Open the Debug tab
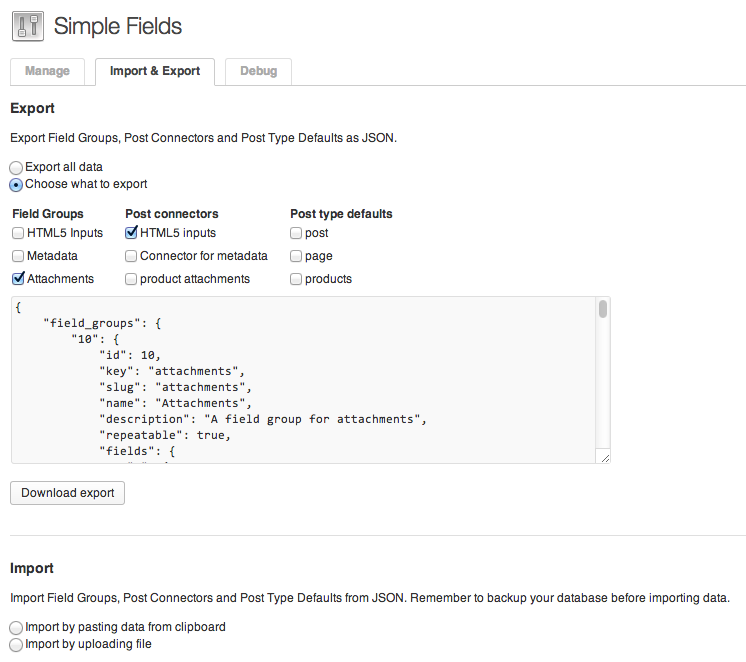746x662 pixels. pos(258,71)
